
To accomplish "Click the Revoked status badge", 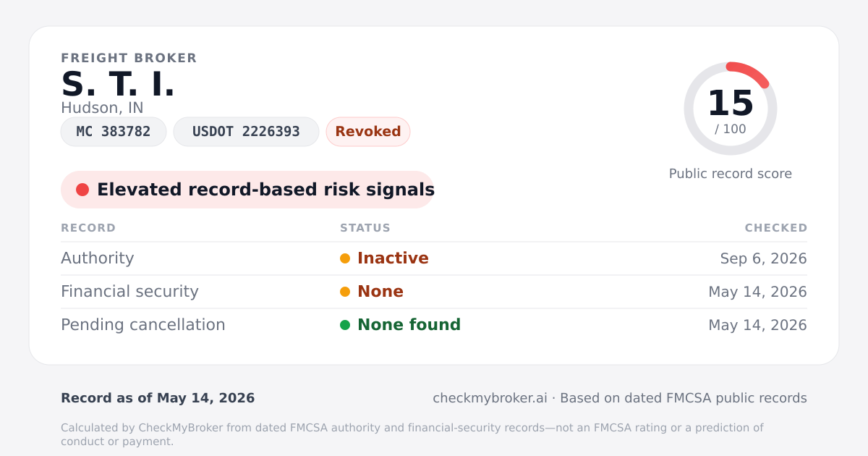I will pos(368,132).
